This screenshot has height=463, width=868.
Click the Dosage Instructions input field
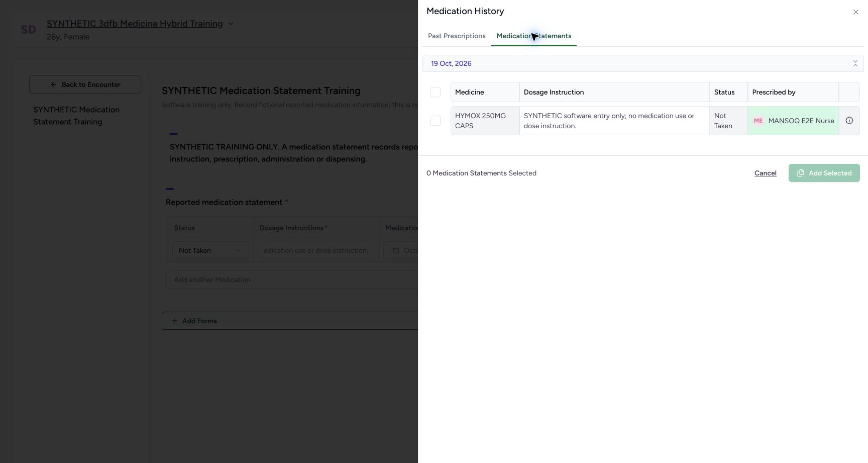click(316, 250)
